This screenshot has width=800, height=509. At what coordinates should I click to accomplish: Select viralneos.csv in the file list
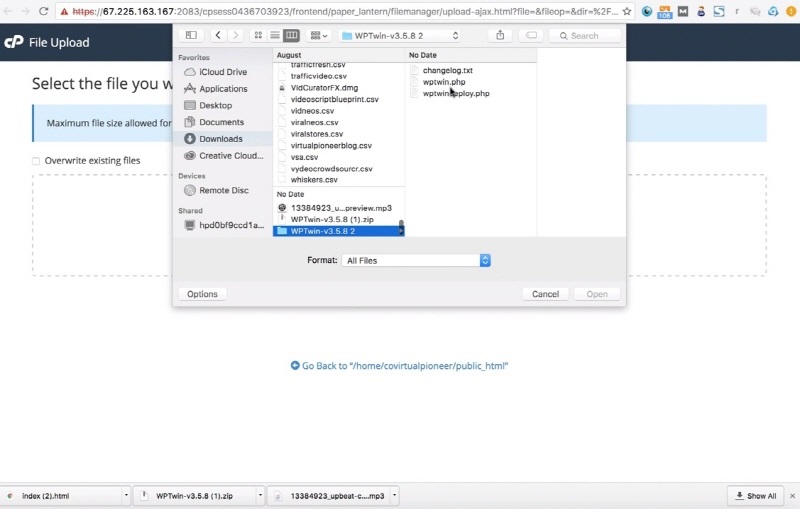coord(314,122)
